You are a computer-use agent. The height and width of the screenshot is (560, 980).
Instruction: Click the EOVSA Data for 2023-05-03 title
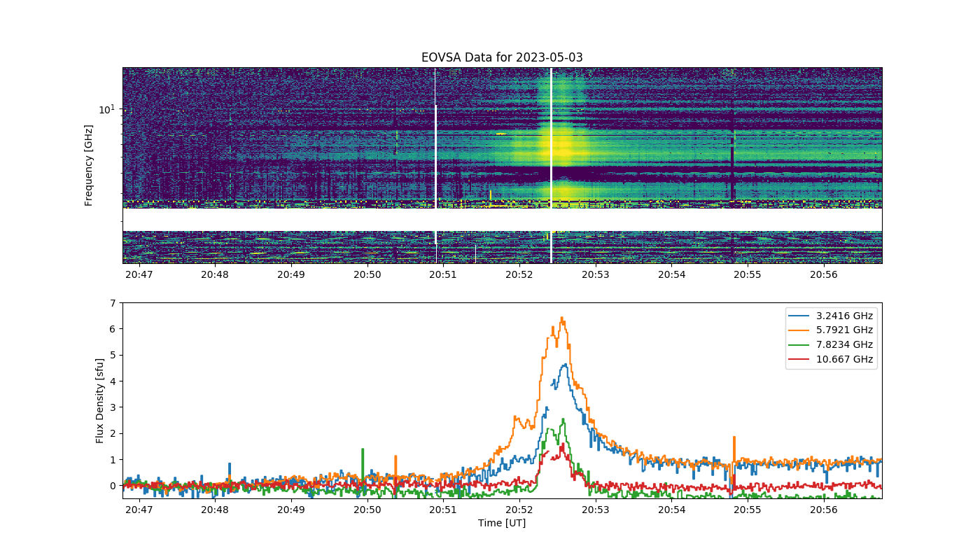(502, 57)
